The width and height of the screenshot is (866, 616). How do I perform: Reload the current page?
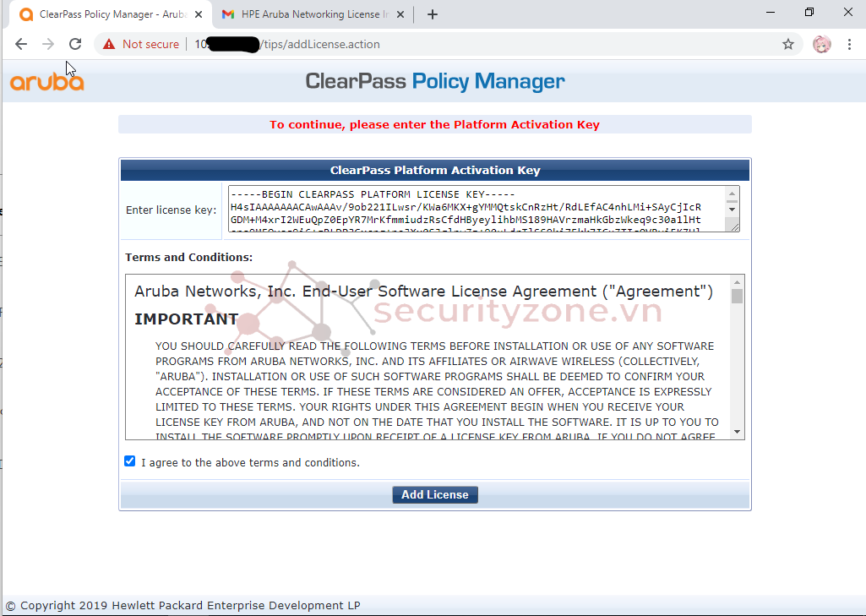[75, 44]
